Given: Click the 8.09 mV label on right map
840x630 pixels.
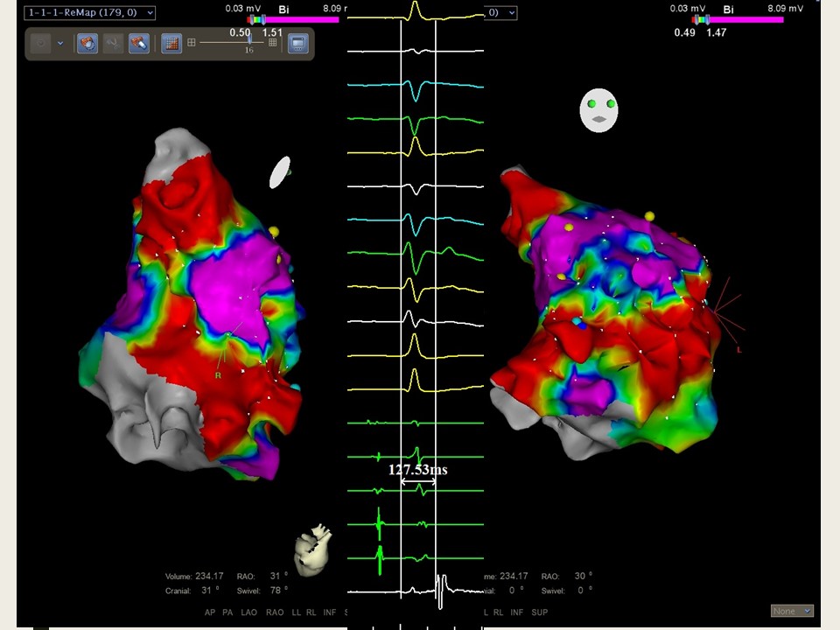Looking at the screenshot, I should (786, 9).
